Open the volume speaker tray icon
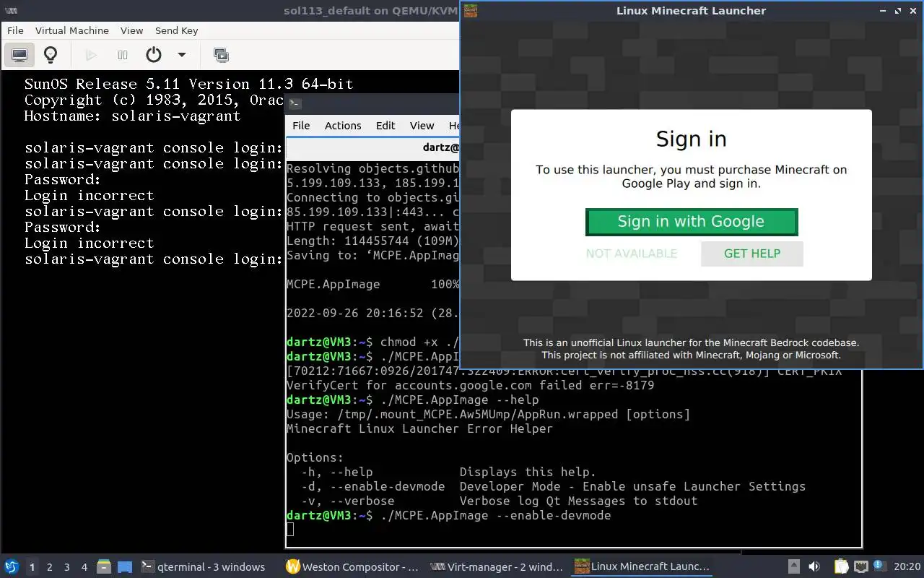 click(x=814, y=566)
